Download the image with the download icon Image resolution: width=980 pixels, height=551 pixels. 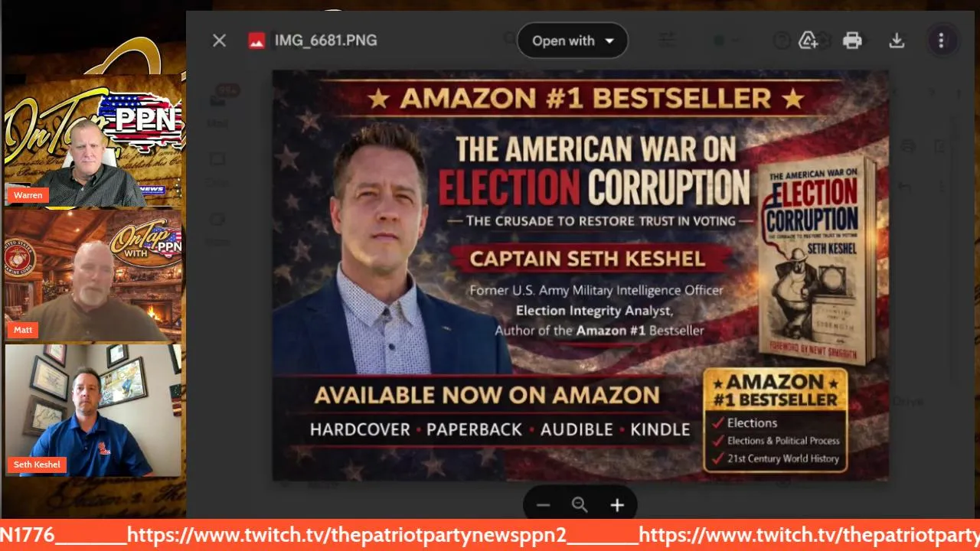click(897, 41)
